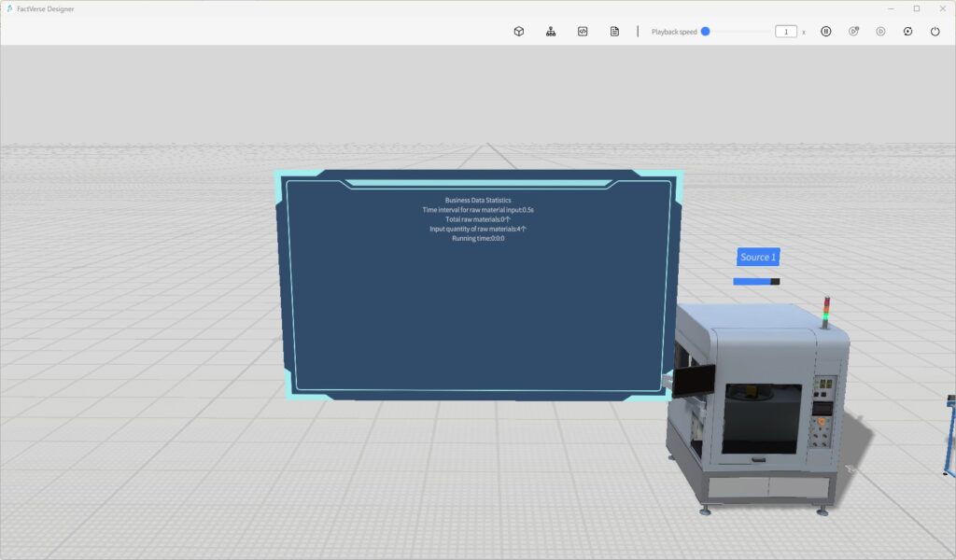Click the Playback speed slider handle
Viewport: 956px width, 560px height.
[x=706, y=32]
